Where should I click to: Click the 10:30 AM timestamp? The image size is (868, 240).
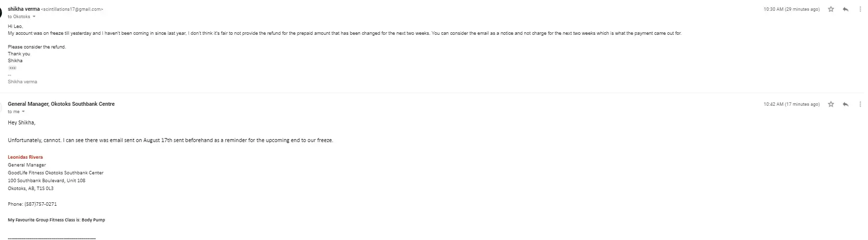point(791,9)
